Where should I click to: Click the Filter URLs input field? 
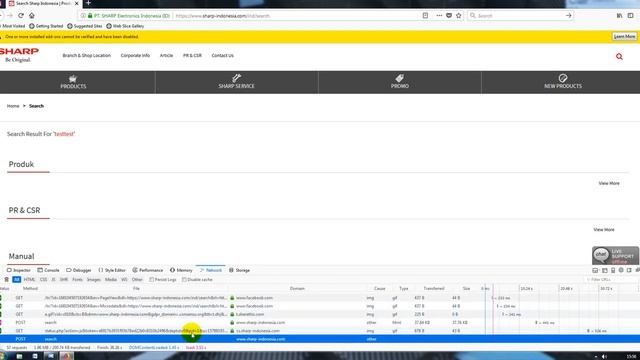[x=611, y=280]
